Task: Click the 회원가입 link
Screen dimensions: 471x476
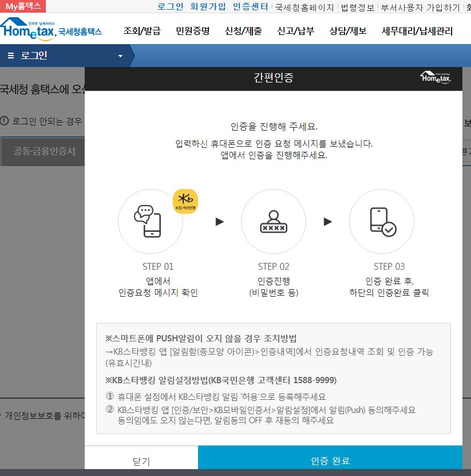Action: point(208,7)
